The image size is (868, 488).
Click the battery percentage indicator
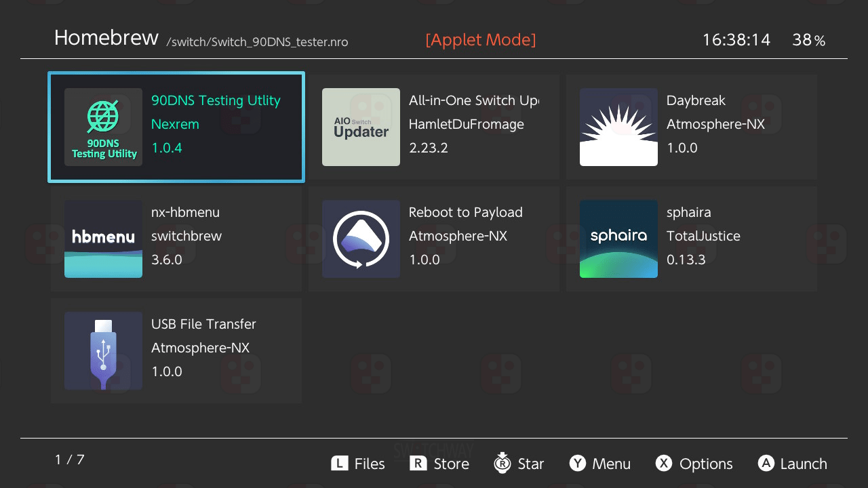point(808,40)
